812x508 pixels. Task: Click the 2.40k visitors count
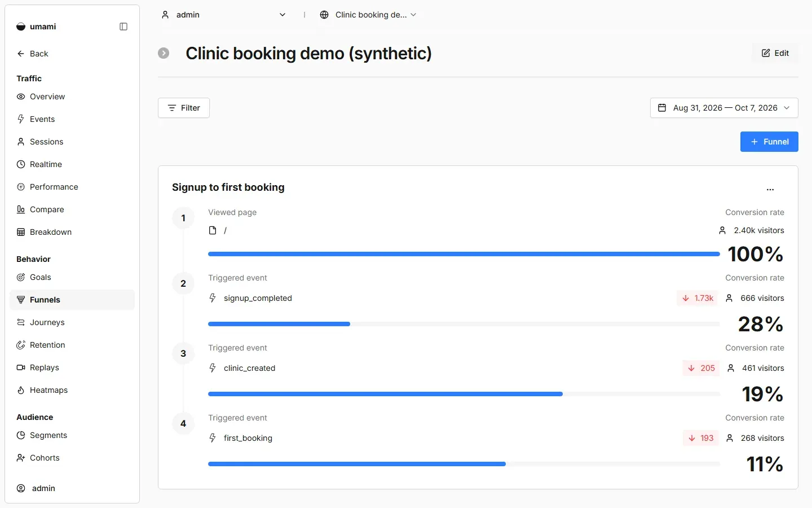pos(759,230)
